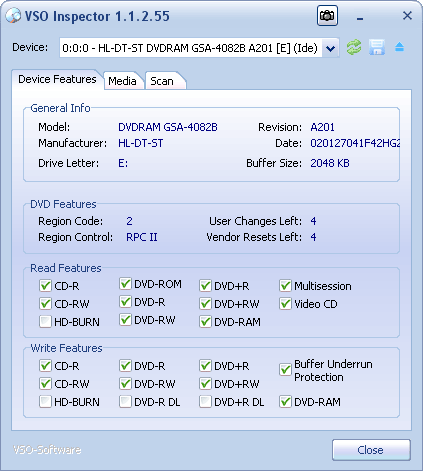Open the Device Features tab
This screenshot has width=423, height=471.
click(57, 79)
